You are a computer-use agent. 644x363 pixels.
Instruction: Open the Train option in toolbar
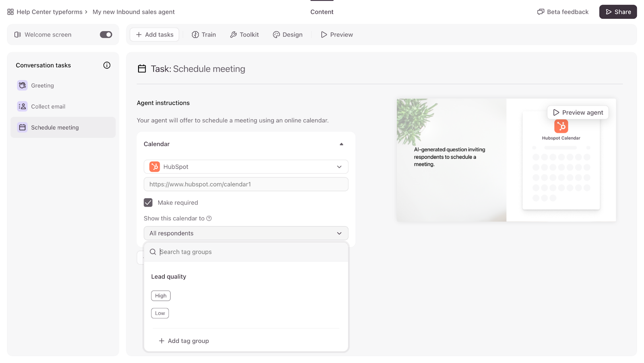204,35
